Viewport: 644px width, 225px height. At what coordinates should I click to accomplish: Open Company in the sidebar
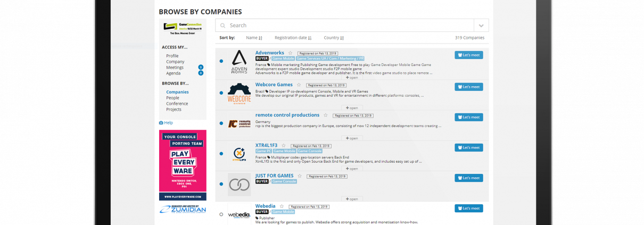click(x=175, y=62)
